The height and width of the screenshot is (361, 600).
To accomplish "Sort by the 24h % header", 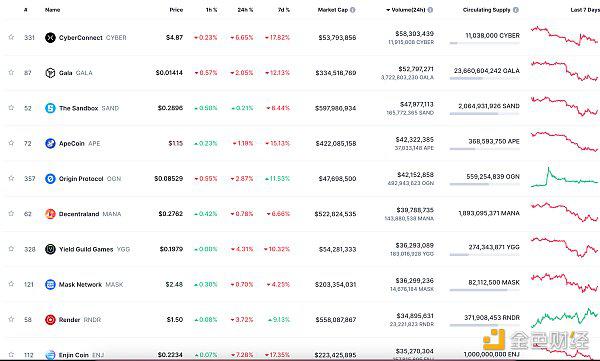I will pos(245,10).
